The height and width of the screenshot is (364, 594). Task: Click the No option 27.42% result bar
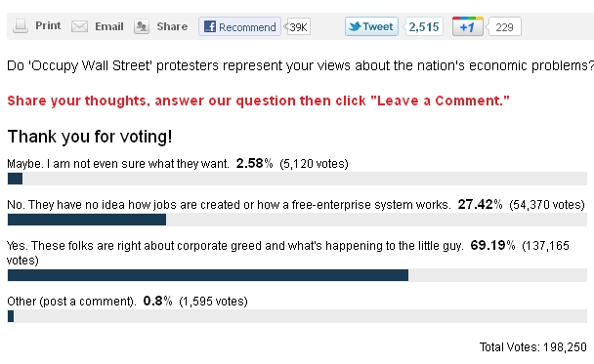(297, 220)
